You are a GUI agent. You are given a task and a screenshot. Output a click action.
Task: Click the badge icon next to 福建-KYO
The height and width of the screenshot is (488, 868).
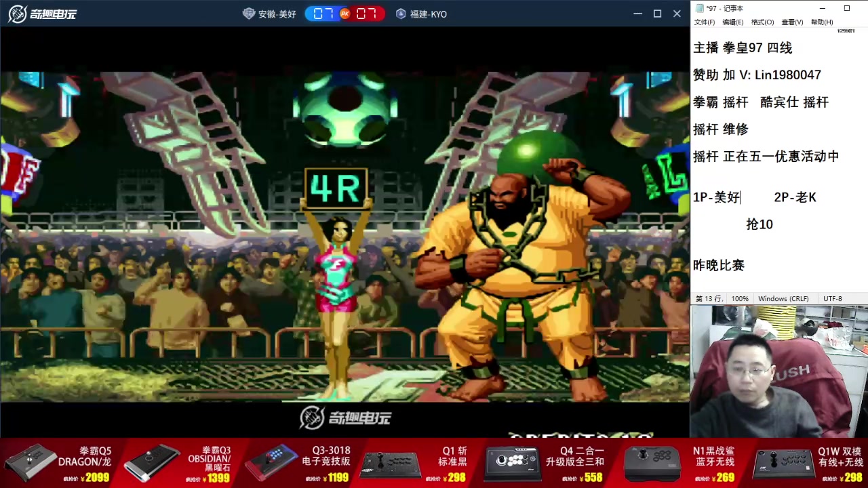(401, 14)
